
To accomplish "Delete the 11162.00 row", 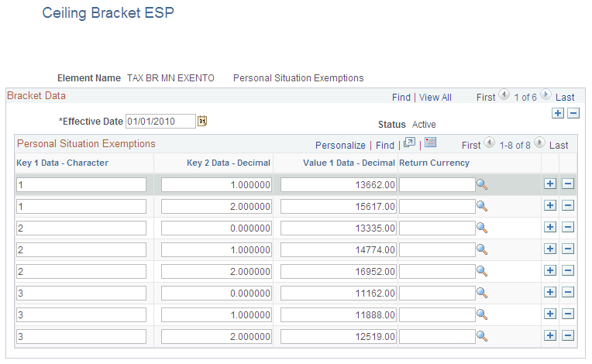I will (568, 292).
